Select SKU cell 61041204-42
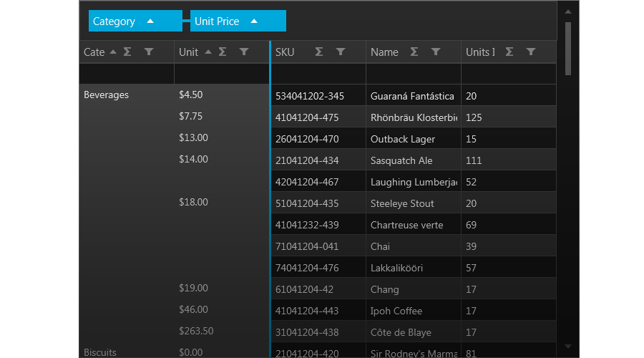644x358 pixels. 318,289
